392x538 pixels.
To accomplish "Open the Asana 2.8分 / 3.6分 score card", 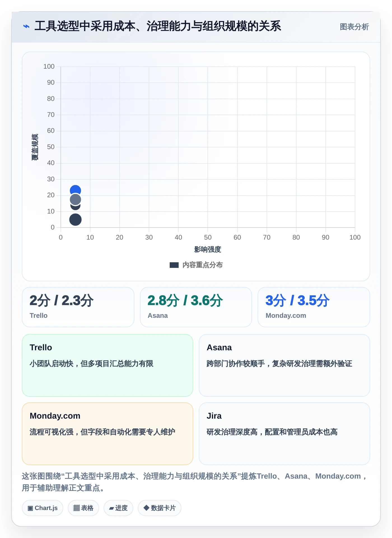I will (x=196, y=307).
